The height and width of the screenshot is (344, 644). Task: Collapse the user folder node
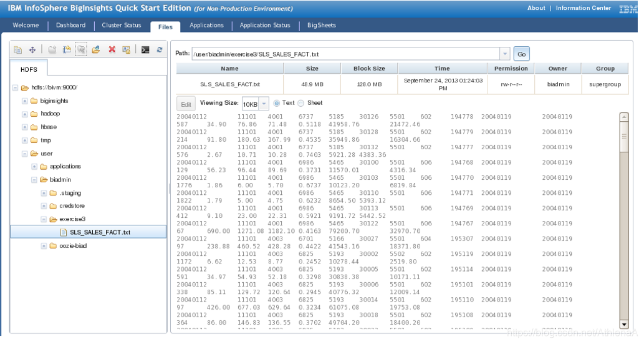coord(25,154)
